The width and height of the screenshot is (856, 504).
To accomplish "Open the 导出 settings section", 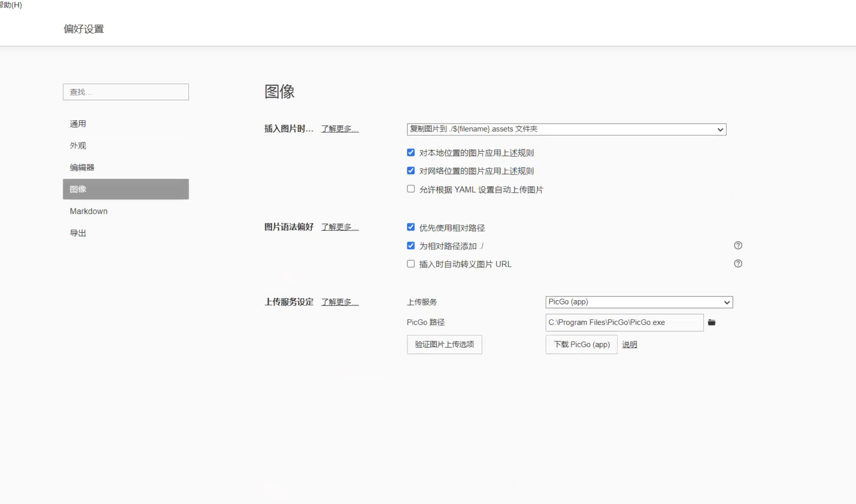I will 78,233.
